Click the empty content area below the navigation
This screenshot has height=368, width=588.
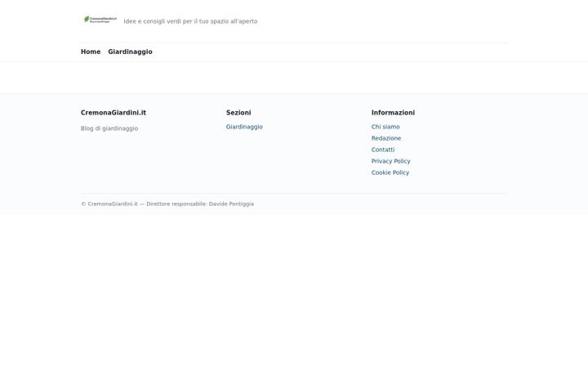point(294,78)
